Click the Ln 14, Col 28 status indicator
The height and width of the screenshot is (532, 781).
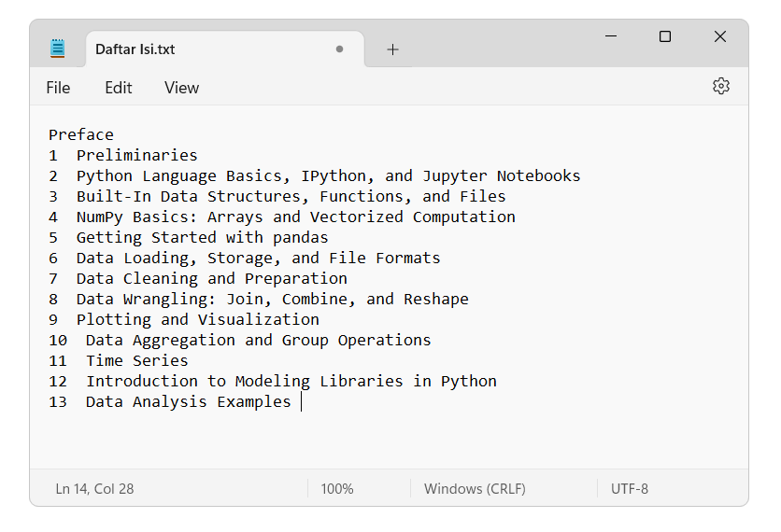pyautogui.click(x=94, y=489)
